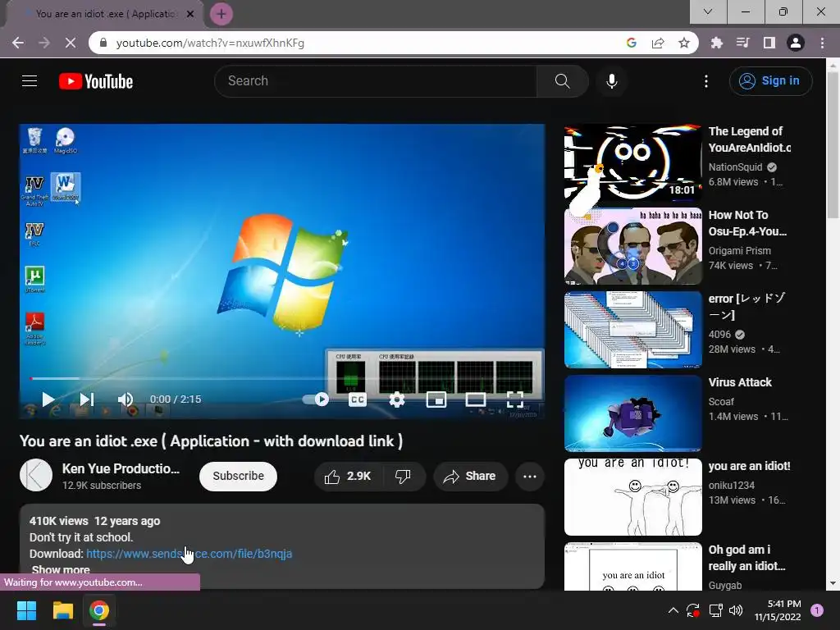Viewport: 840px width, 630px height.
Task: Toggle Chrome side panel
Action: tap(769, 43)
